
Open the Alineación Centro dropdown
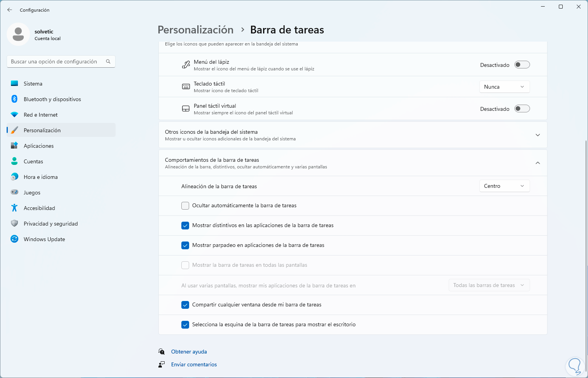click(504, 186)
